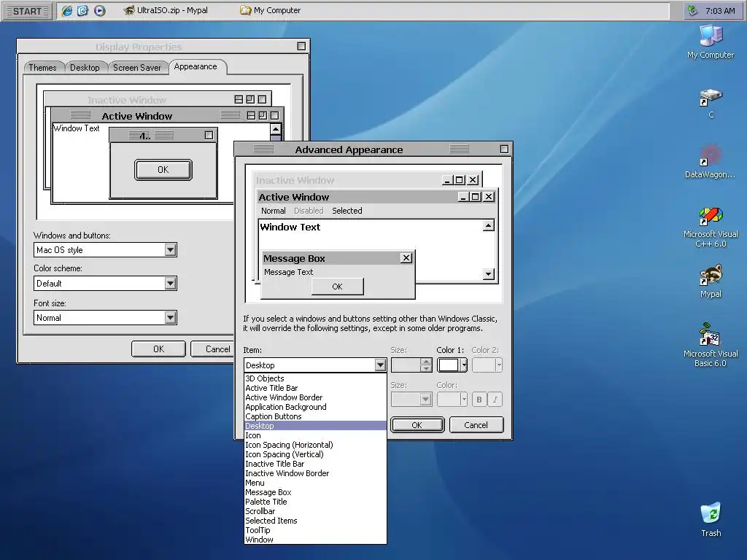Click the Internet Explorer quick launch icon
Image resolution: width=747 pixels, height=560 pixels.
[67, 10]
